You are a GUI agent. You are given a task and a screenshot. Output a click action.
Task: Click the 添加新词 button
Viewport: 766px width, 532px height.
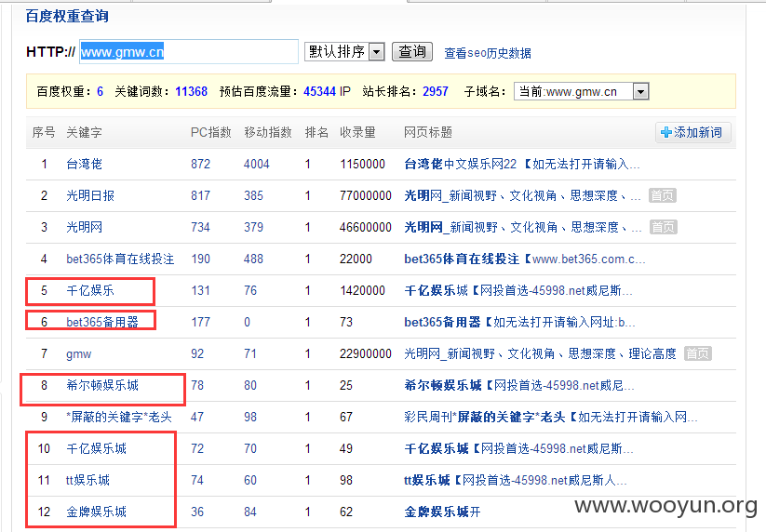tap(692, 132)
